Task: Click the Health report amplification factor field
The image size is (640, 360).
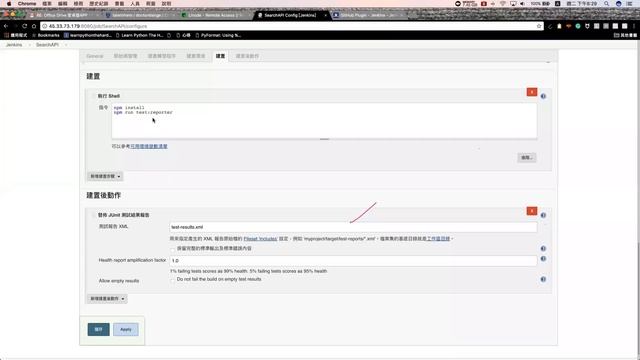Action: pyautogui.click(x=353, y=260)
